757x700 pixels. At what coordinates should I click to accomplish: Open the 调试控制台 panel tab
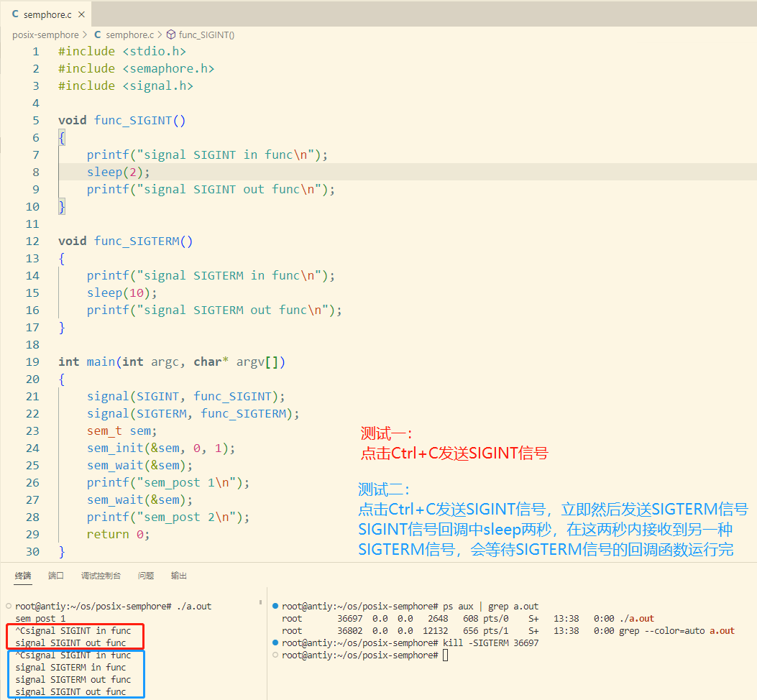(x=101, y=576)
